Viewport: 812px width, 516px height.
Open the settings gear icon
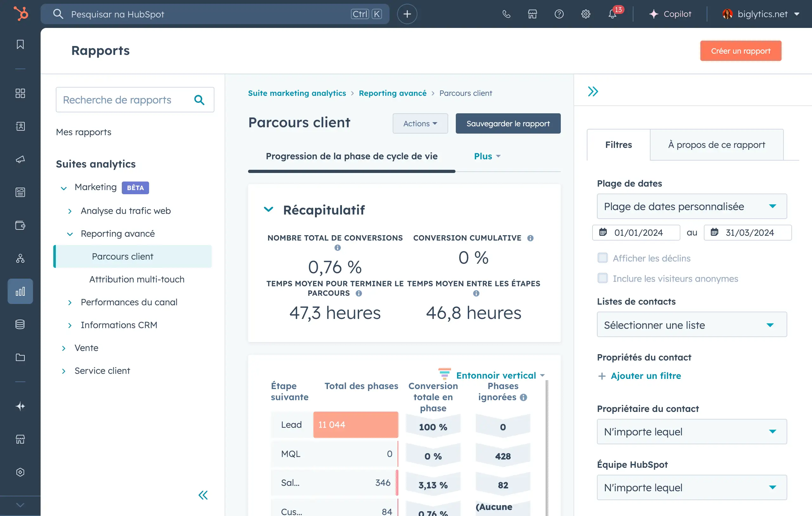pyautogui.click(x=586, y=14)
